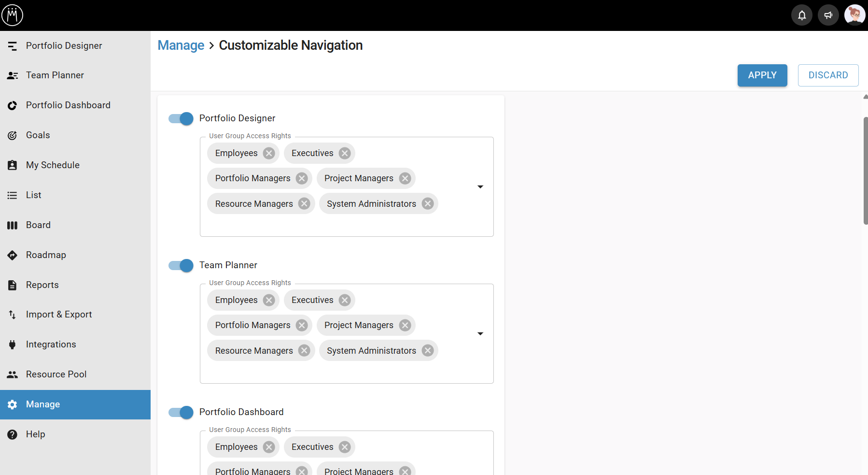Remove Executives chip from Team Planner
This screenshot has height=475, width=868.
point(345,300)
